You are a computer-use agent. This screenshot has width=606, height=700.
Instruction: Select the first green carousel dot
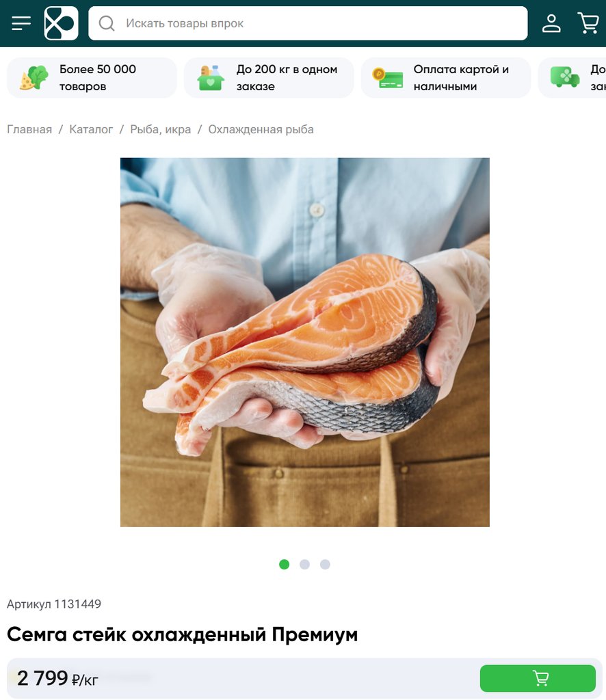click(284, 564)
